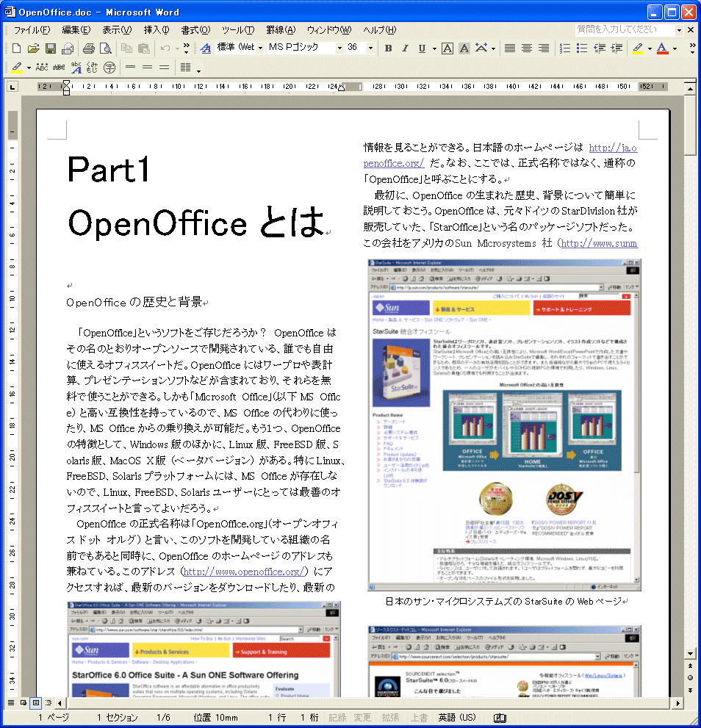Increase the paragraph indent
Image resolution: width=701 pixels, height=728 pixels.
coord(616,48)
